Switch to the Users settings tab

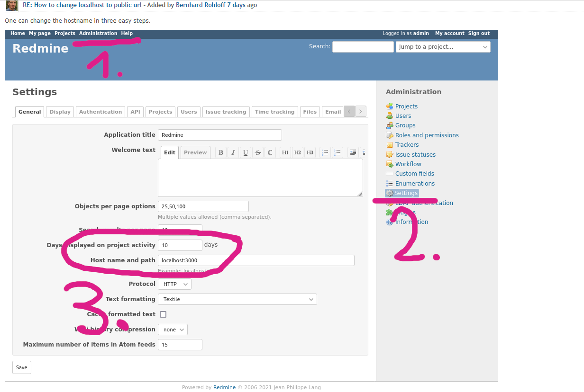189,112
